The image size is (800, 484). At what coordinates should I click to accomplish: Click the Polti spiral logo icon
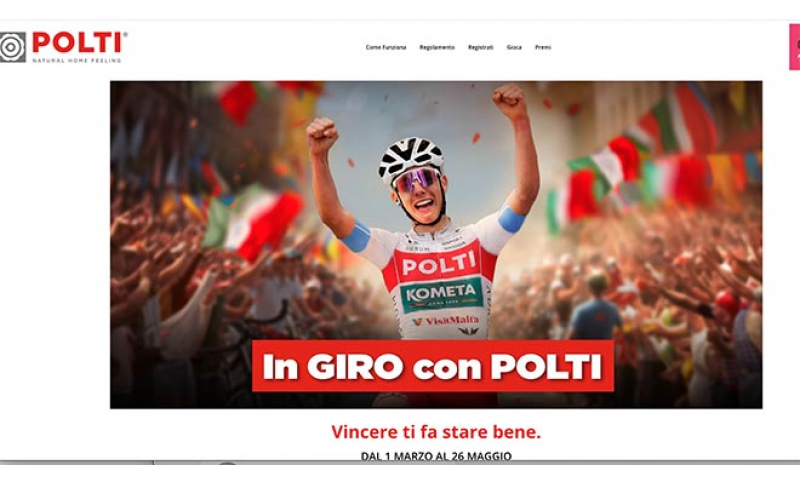pyautogui.click(x=13, y=47)
